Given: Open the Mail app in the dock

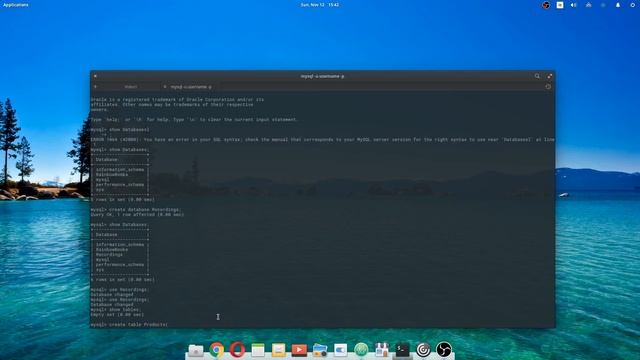Looking at the screenshot, I should (x=278, y=350).
